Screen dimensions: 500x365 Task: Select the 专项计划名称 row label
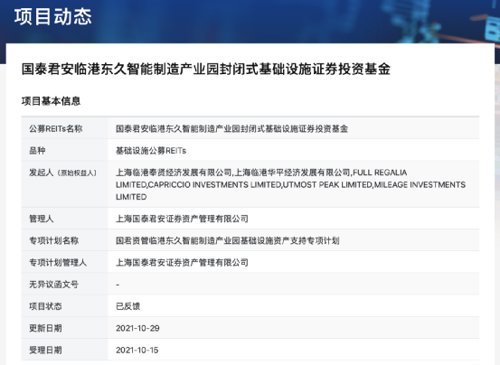coord(54,240)
